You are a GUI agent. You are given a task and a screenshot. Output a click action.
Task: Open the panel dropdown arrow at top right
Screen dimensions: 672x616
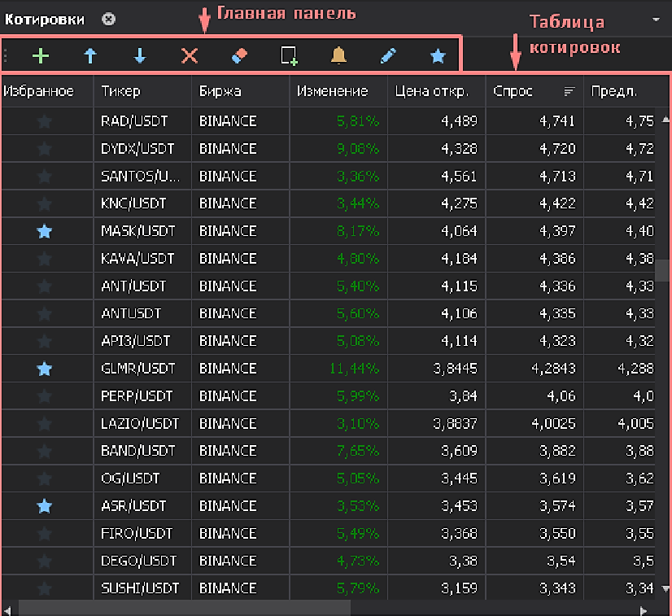point(656,19)
